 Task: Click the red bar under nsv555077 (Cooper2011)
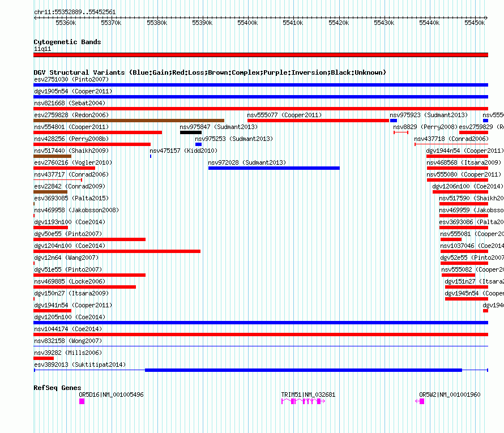point(318,121)
